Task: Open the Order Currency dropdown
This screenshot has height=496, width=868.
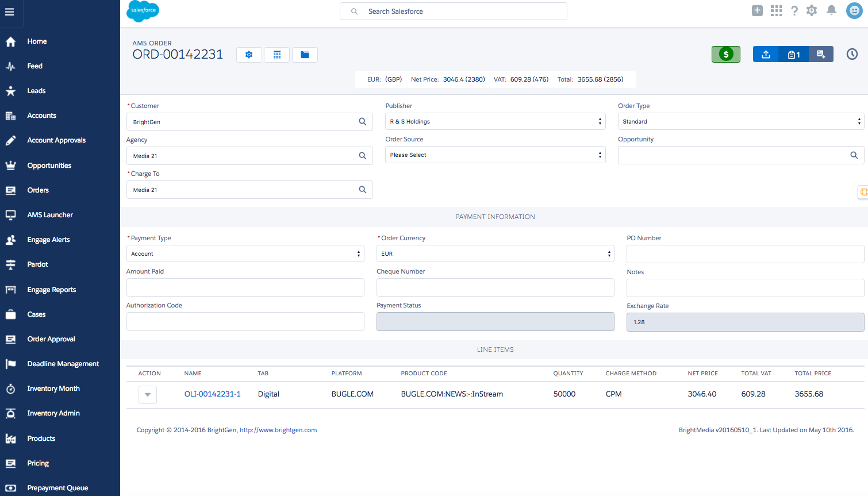Action: point(496,253)
